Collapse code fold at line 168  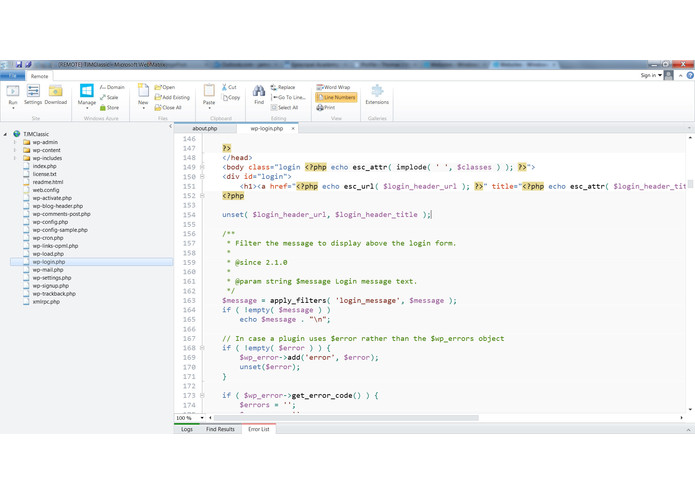click(202, 348)
